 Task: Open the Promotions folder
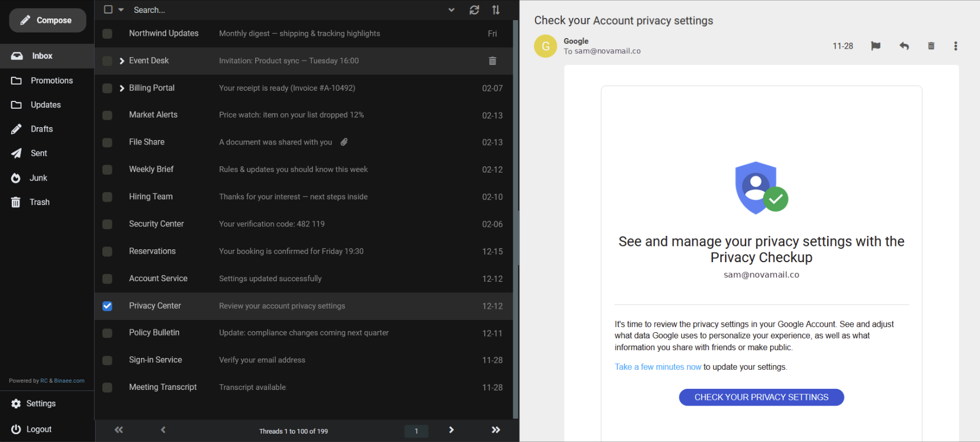pyautogui.click(x=51, y=81)
